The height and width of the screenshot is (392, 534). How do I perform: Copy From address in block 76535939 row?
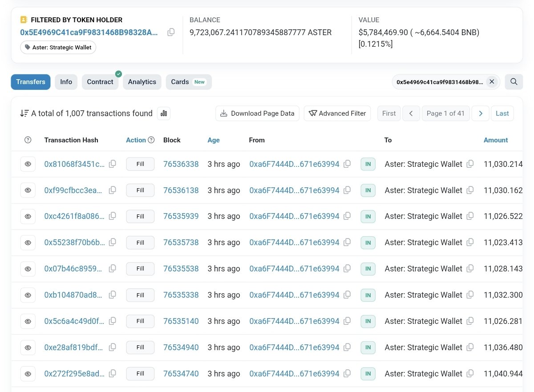point(347,216)
